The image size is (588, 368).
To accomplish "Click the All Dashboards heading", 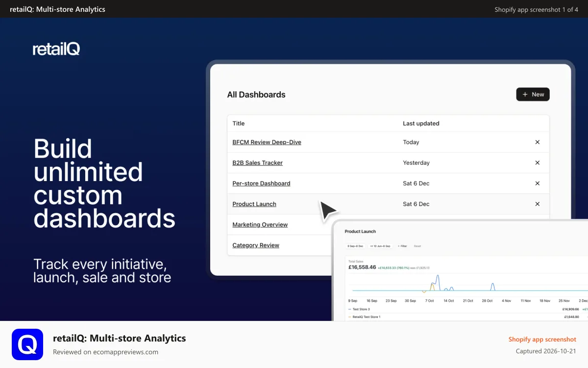I will (x=256, y=95).
